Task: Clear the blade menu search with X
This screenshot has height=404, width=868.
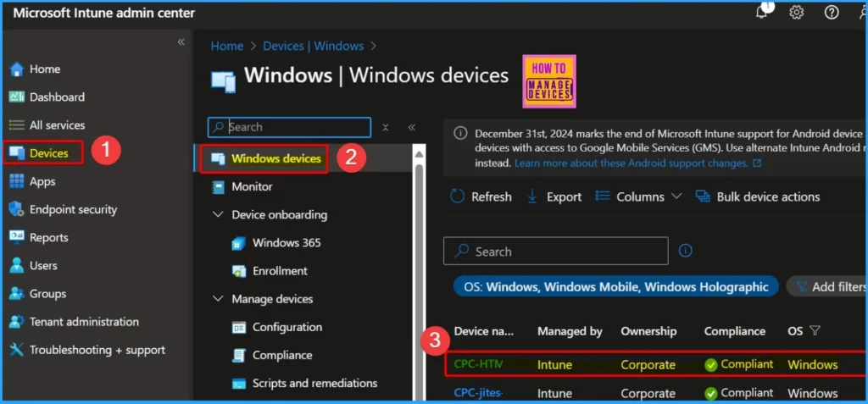Action: (x=386, y=127)
